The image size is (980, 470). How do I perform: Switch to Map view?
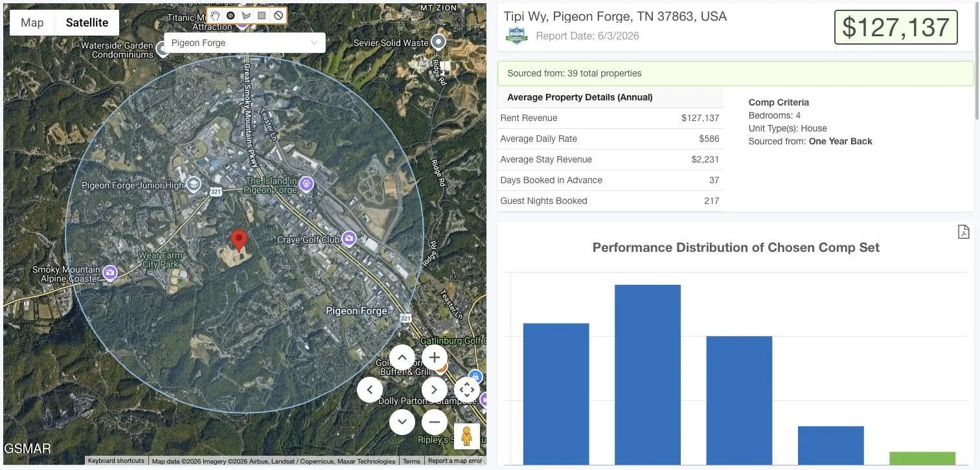32,23
